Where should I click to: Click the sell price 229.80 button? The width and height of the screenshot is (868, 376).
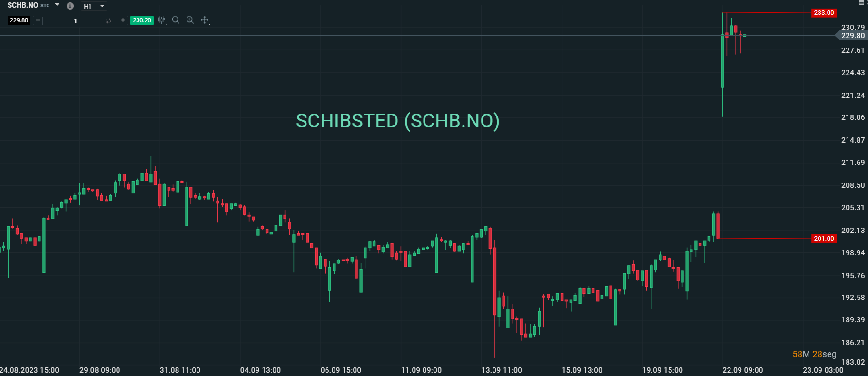coord(19,20)
